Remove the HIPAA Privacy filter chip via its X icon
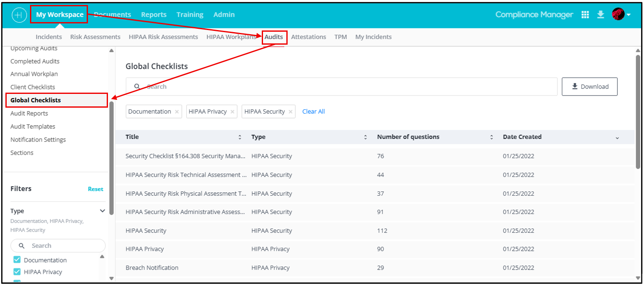Screen dimensions: 644x285 click(233, 111)
